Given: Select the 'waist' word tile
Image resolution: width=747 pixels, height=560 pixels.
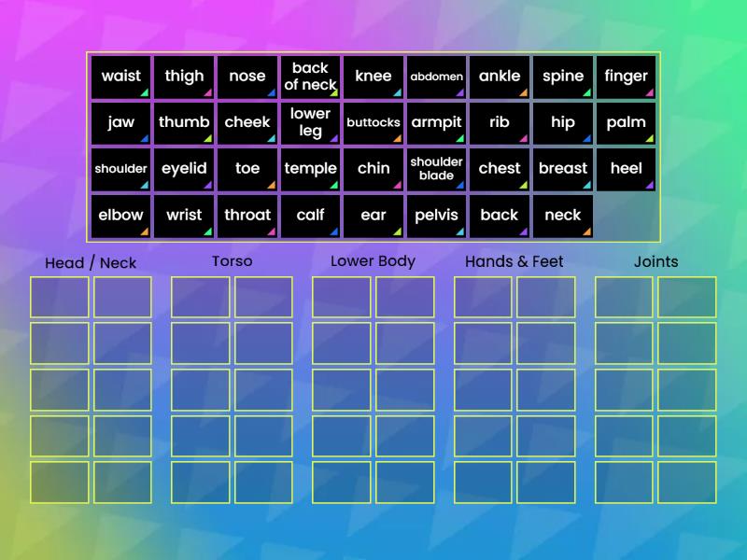Looking at the screenshot, I should (121, 77).
